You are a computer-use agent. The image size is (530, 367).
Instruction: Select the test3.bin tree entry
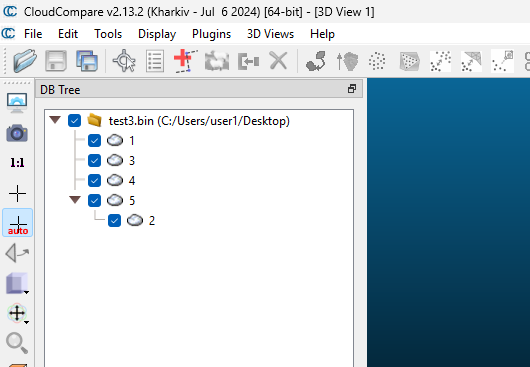pos(199,121)
